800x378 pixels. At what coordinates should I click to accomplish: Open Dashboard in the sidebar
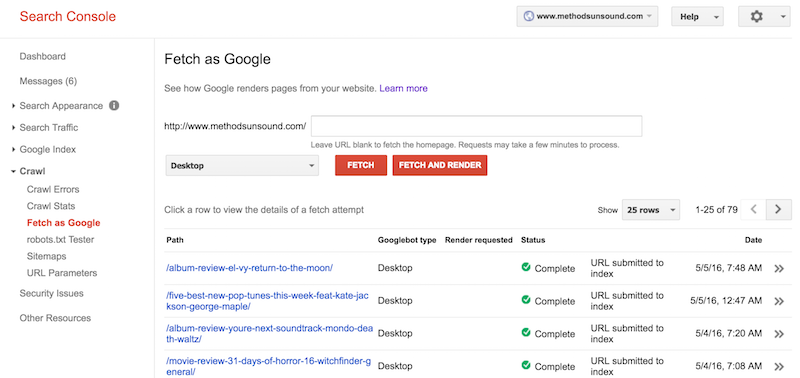click(42, 56)
